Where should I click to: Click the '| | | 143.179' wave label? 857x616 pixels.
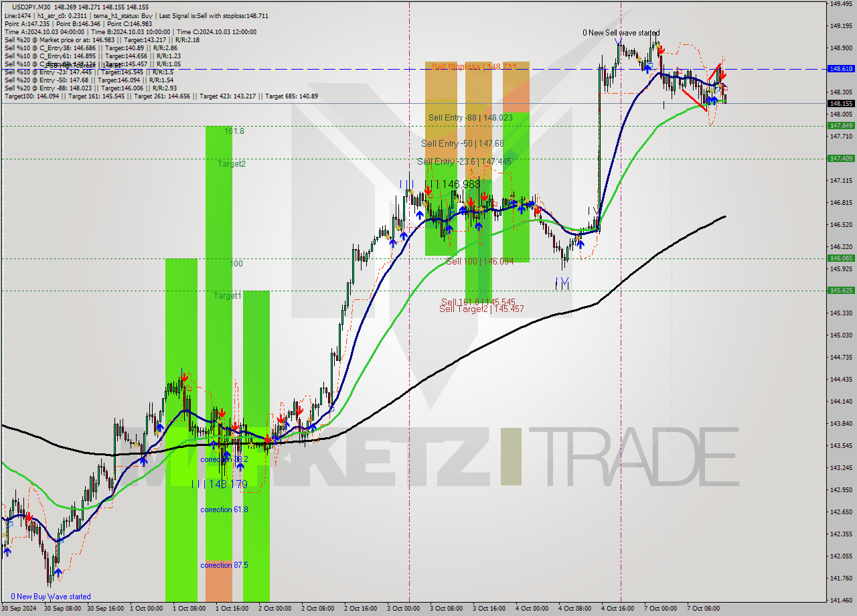pyautogui.click(x=220, y=484)
